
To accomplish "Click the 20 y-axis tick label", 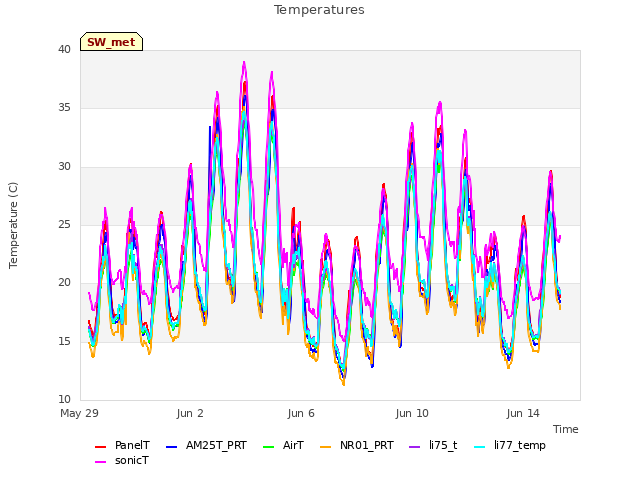I will 64,282.
